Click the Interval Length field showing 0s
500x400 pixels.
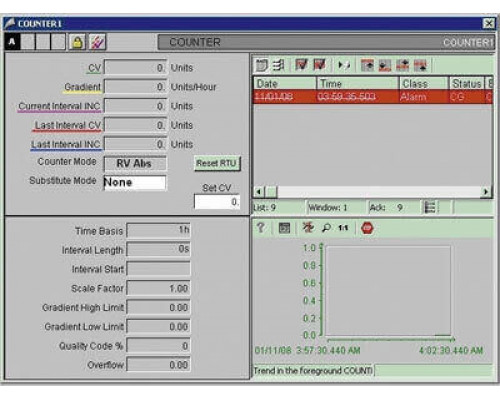(x=159, y=249)
